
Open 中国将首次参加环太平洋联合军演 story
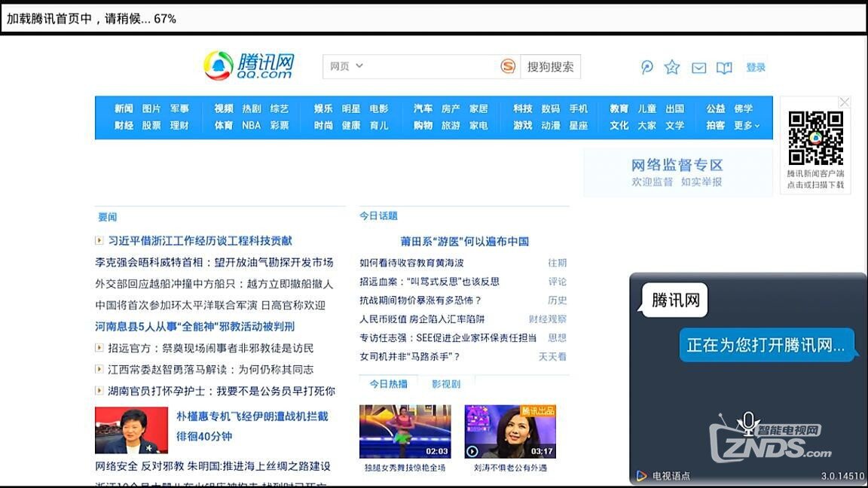tap(210, 306)
